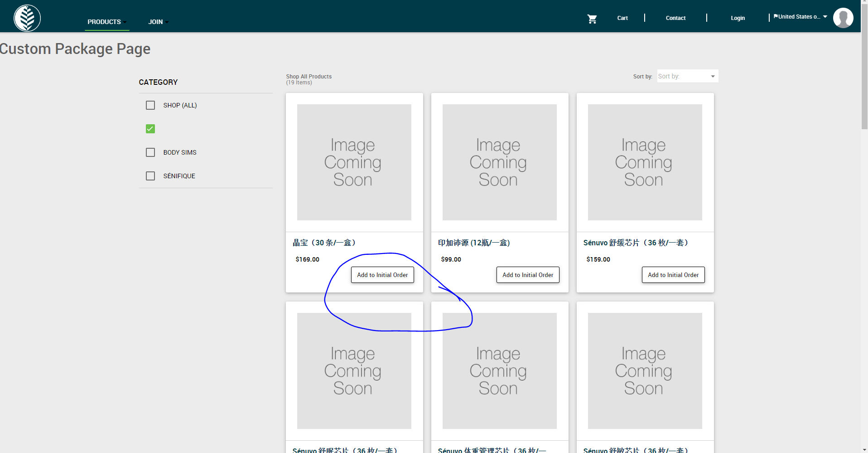868x453 pixels.
Task: Check the BODY SIMS category filter
Action: tap(150, 152)
